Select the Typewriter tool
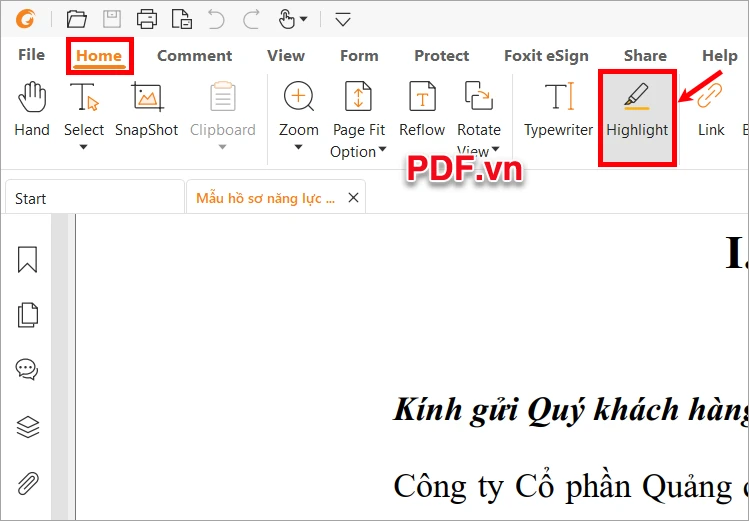The image size is (749, 521). pos(558,109)
